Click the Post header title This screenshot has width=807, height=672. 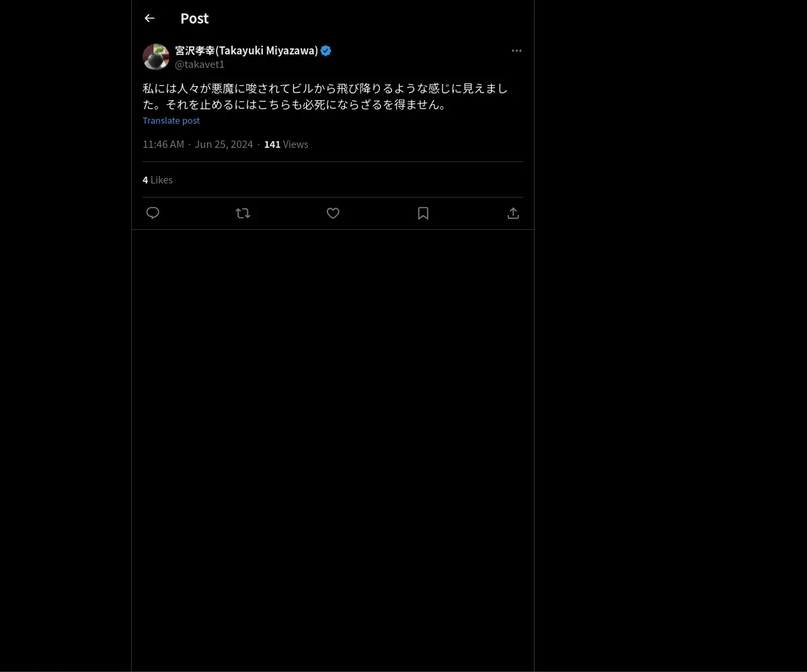pyautogui.click(x=194, y=18)
